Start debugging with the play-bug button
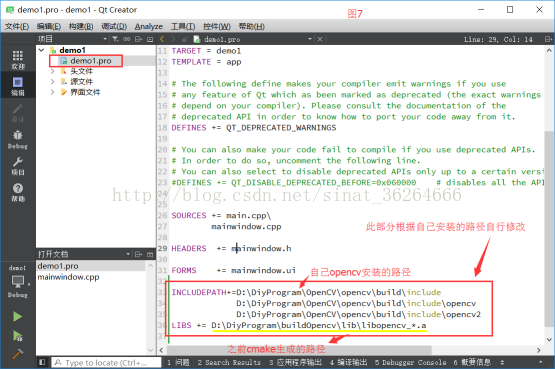The image size is (555, 369). coord(17,335)
